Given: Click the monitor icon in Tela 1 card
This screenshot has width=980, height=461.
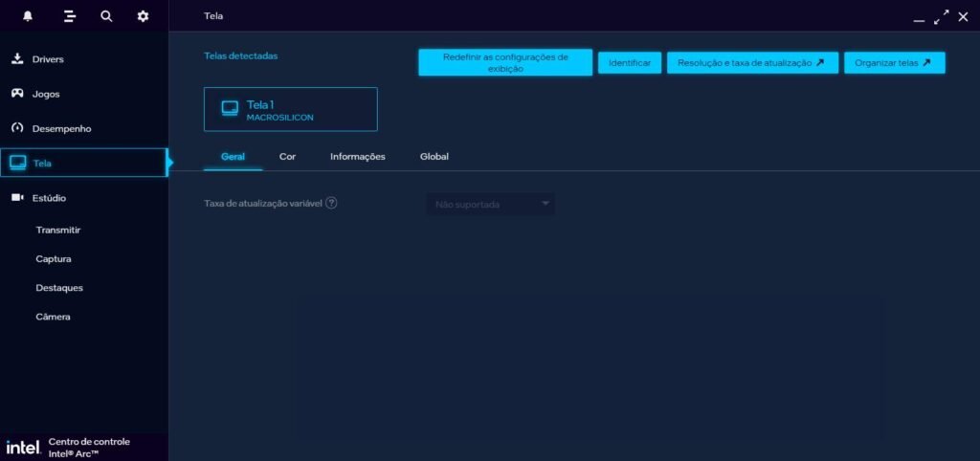Looking at the screenshot, I should click(x=230, y=108).
